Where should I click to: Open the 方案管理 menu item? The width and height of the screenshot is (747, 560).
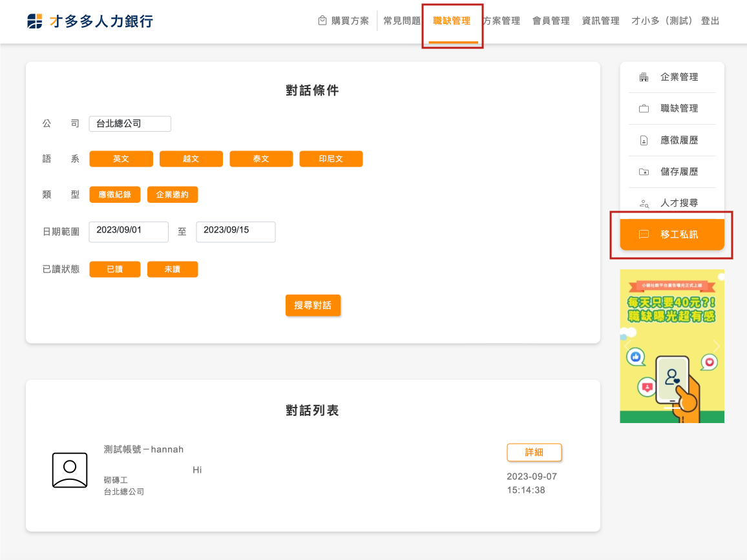(502, 21)
